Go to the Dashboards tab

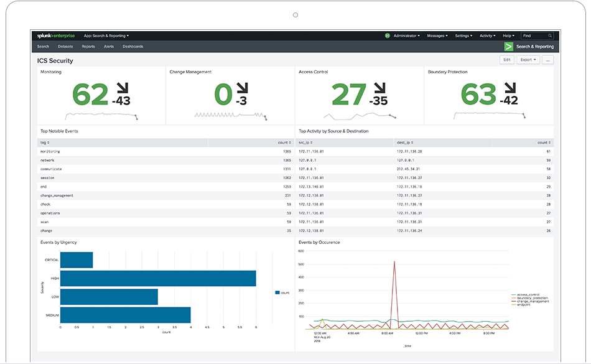(133, 47)
